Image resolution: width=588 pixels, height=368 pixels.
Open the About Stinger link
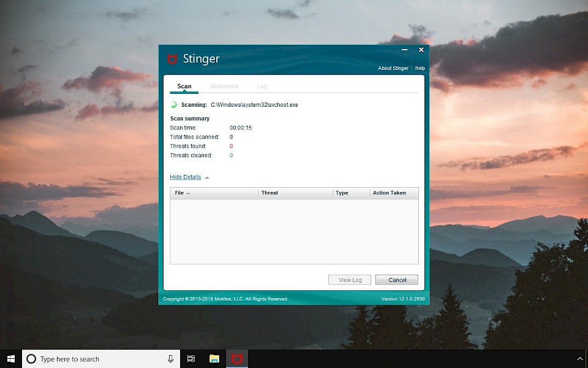393,68
